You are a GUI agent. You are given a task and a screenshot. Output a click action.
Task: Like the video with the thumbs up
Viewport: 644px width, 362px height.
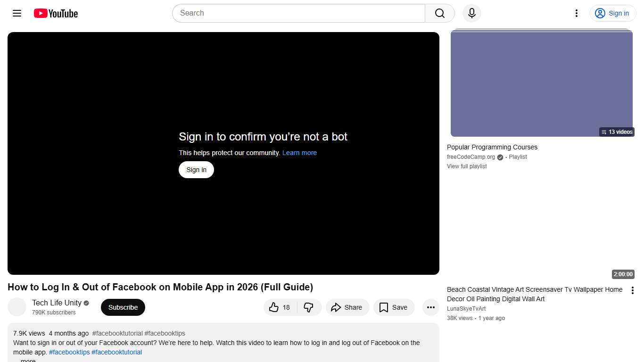click(274, 307)
